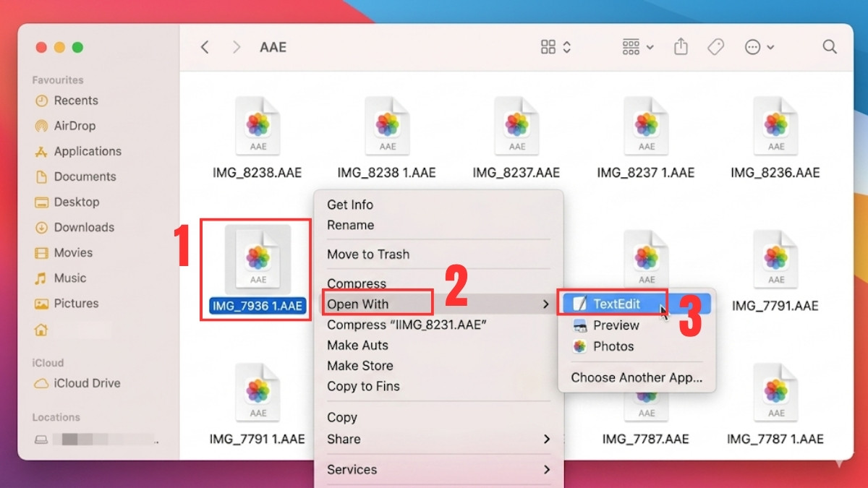Click the Share icon in toolbar
868x488 pixels.
(681, 46)
